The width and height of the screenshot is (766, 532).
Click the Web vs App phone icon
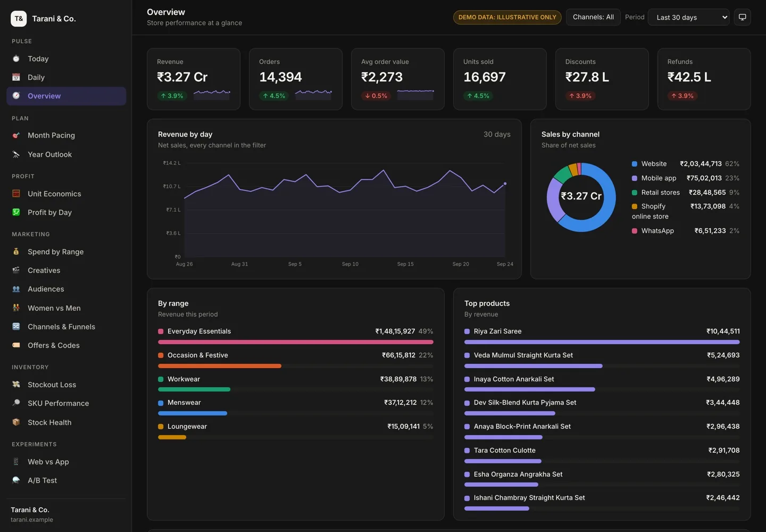(x=16, y=462)
